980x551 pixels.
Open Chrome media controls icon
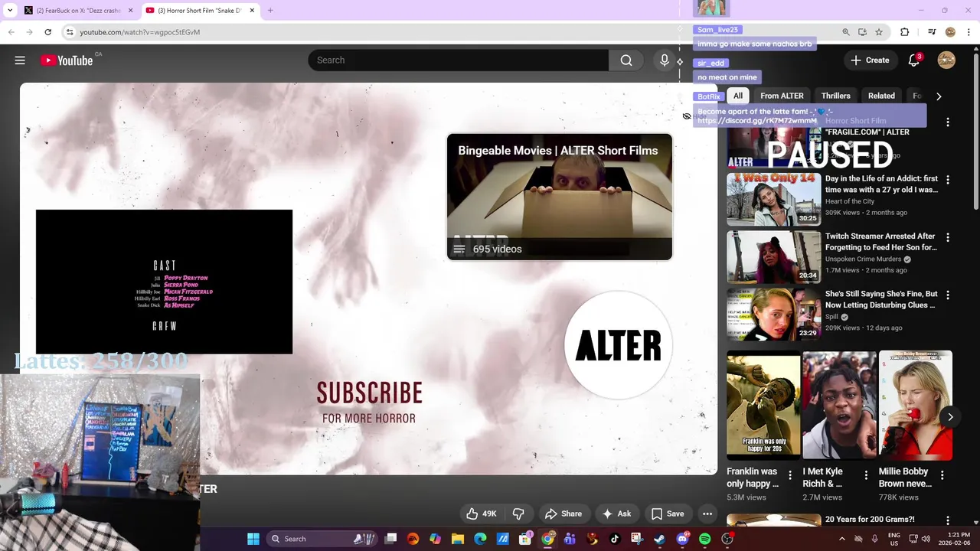pos(932,32)
